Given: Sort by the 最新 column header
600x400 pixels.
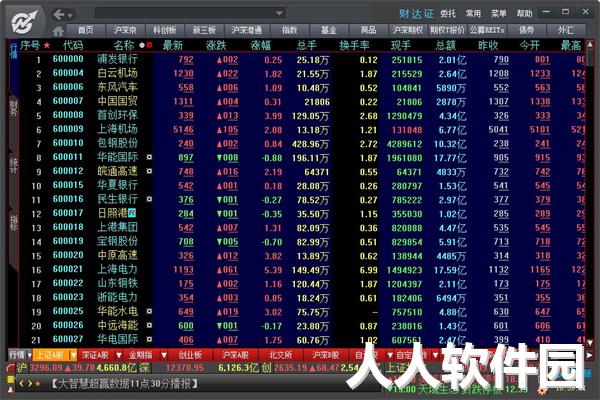Looking at the screenshot, I should 173,46.
